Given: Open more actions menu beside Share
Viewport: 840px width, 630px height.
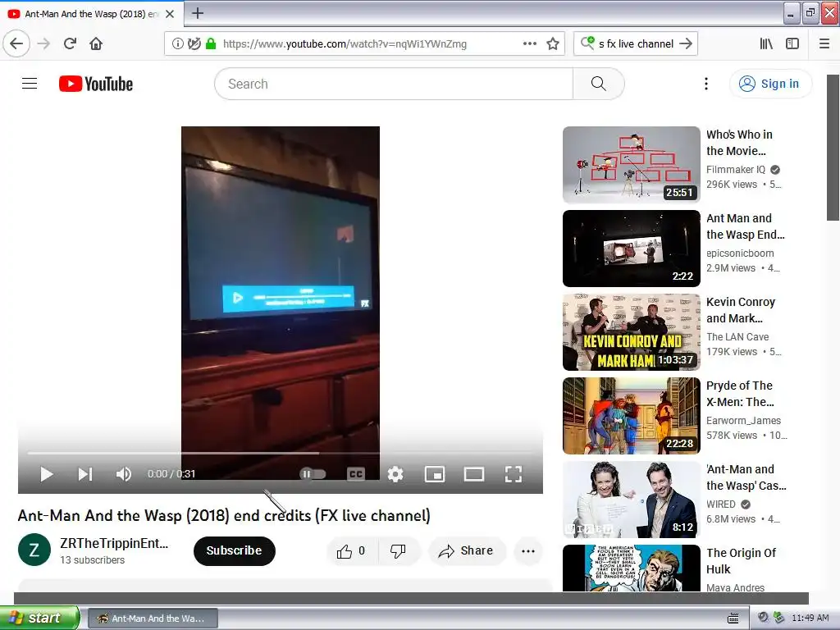Looking at the screenshot, I should click(528, 550).
